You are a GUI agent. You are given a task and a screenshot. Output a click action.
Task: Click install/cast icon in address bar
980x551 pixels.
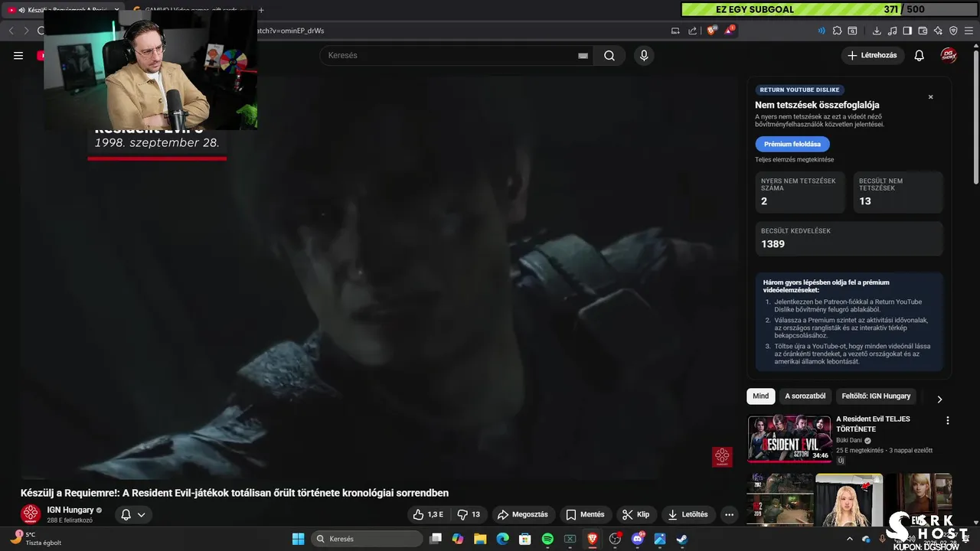point(675,31)
